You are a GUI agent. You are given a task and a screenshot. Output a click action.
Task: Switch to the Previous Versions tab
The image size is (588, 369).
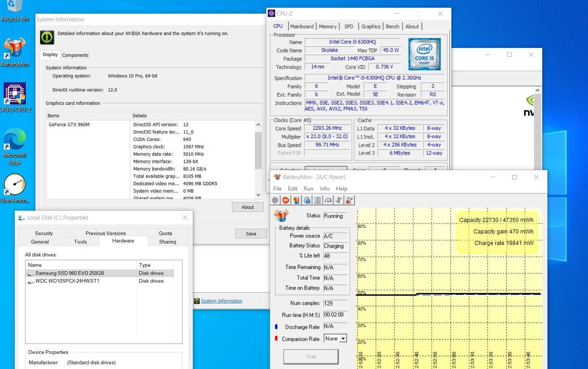point(106,233)
